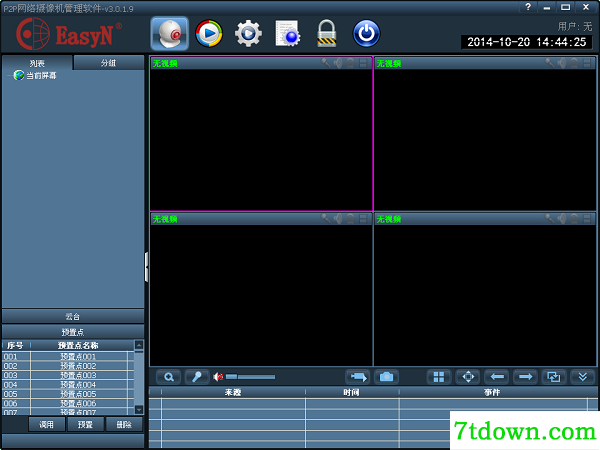Click the 事件 column header
The height and width of the screenshot is (450, 600).
tap(492, 392)
